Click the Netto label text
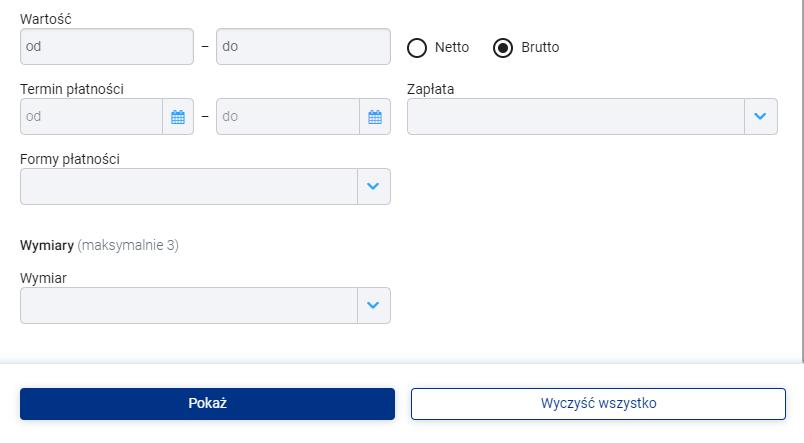 tap(452, 47)
